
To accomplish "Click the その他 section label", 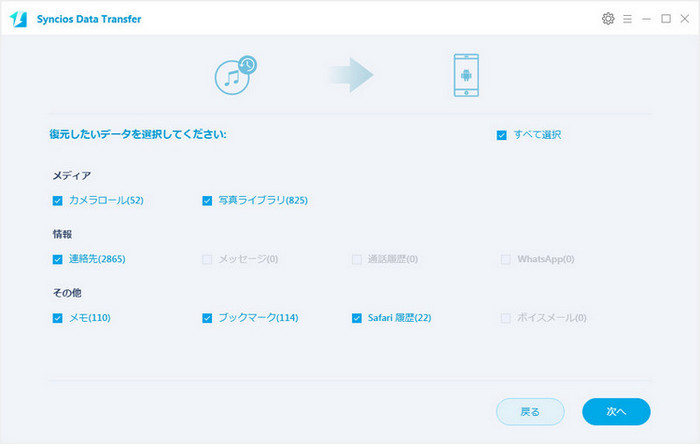I will click(67, 293).
